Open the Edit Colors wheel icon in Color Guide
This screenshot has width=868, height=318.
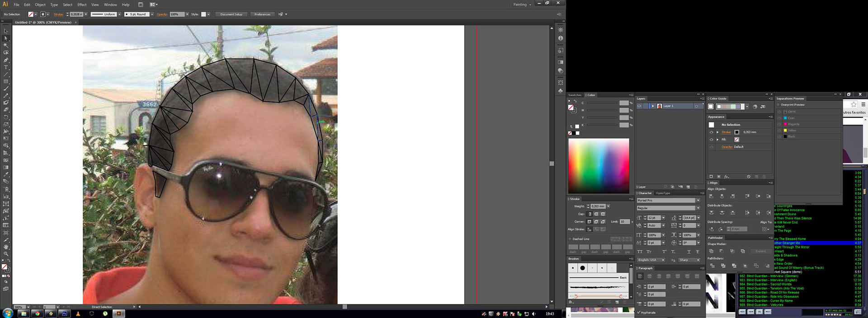pyautogui.click(x=755, y=107)
